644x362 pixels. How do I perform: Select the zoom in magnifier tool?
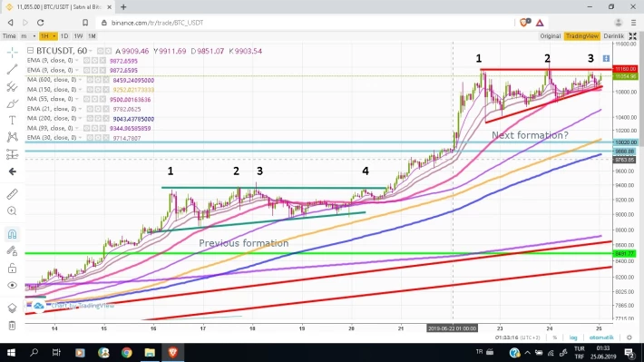click(x=12, y=210)
